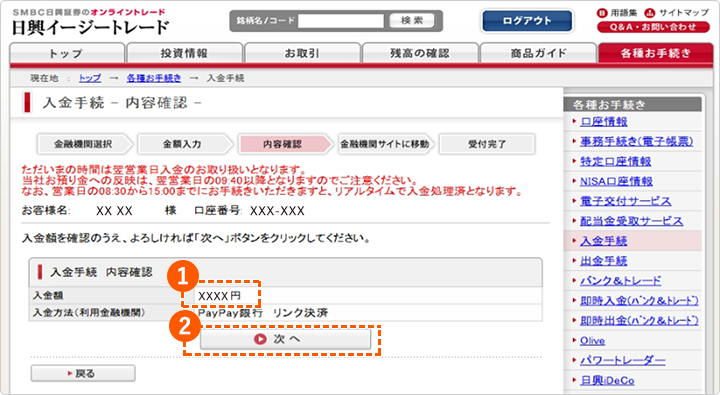This screenshot has height=395, width=720.
Task: Open the パワートレーダー sidebar link
Action: (x=623, y=361)
